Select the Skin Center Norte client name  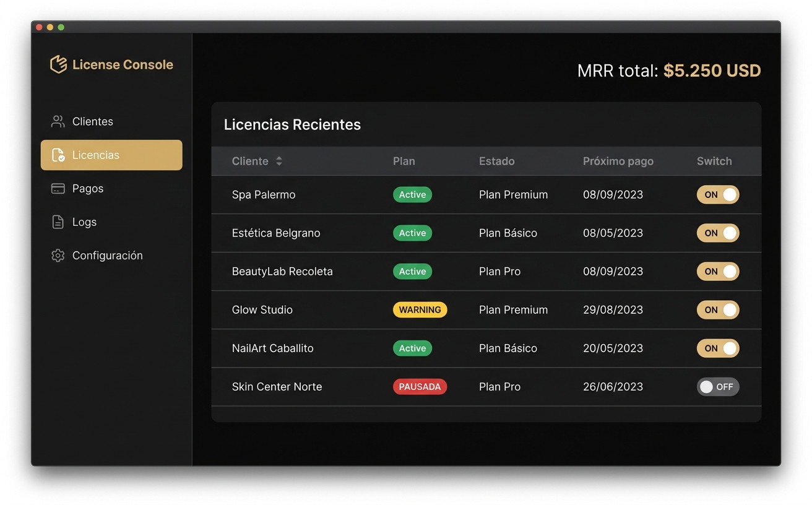pos(277,387)
